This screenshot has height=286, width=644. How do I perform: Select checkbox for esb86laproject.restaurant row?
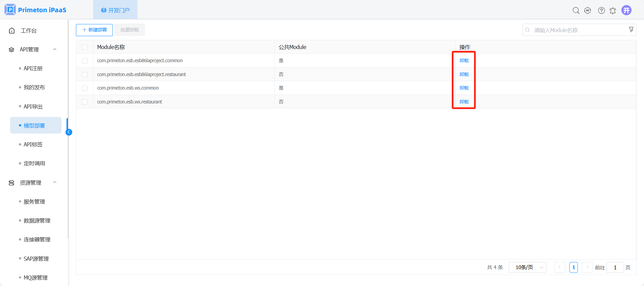click(x=85, y=74)
